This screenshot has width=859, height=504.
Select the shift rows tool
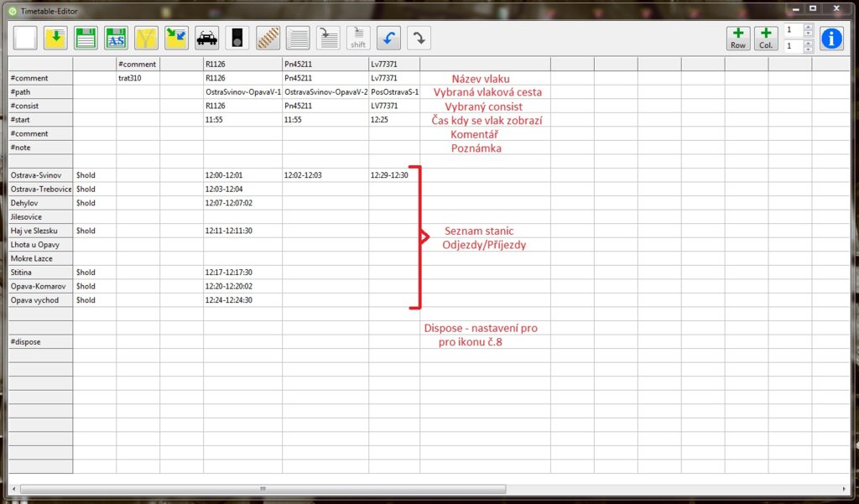tap(357, 38)
